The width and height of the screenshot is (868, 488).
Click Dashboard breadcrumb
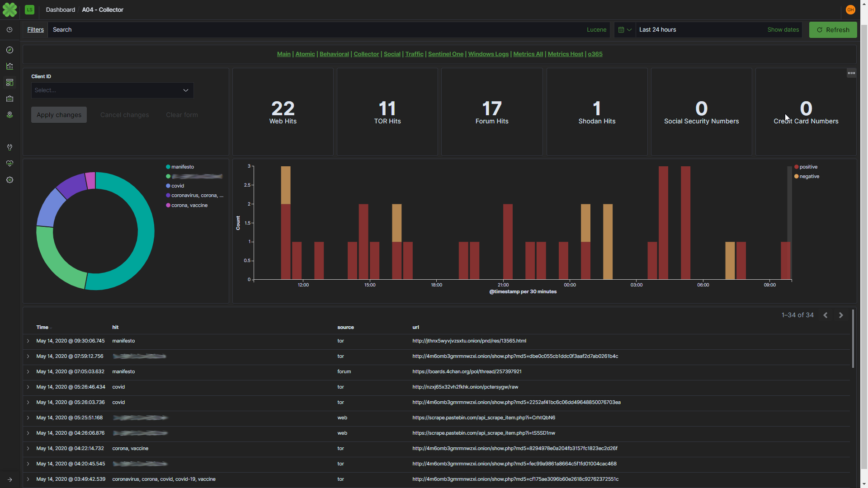point(60,9)
